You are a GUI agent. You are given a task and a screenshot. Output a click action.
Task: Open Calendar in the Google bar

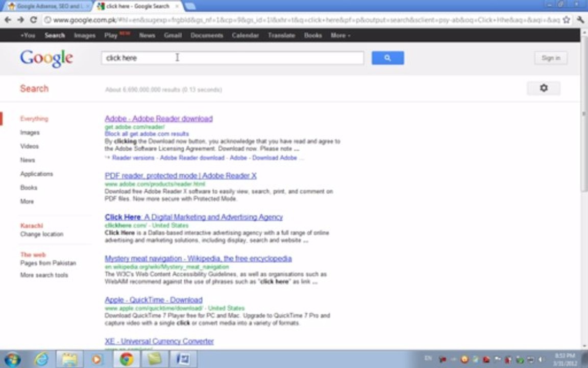[245, 35]
